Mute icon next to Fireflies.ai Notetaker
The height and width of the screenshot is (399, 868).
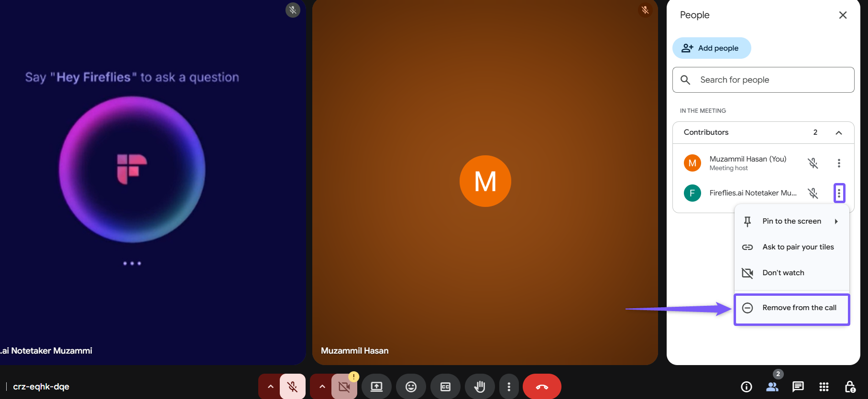(813, 193)
